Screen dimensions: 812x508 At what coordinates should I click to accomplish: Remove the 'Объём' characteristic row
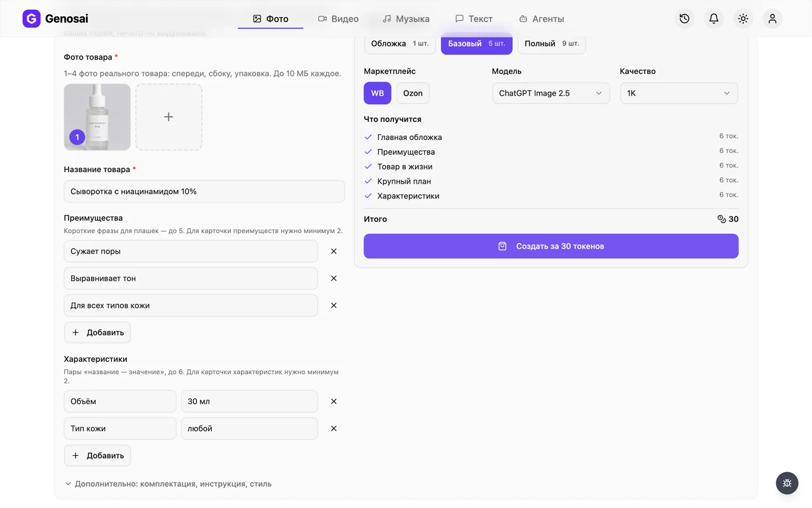[x=333, y=401]
